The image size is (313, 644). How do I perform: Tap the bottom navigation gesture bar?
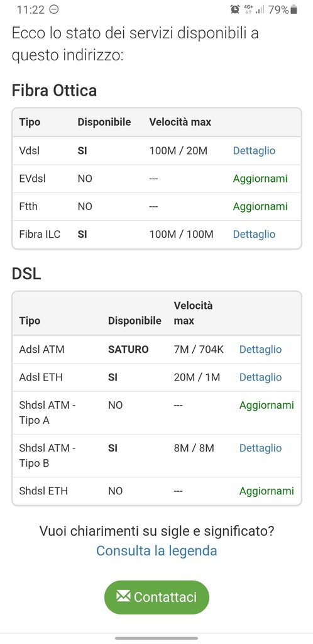coord(156,638)
